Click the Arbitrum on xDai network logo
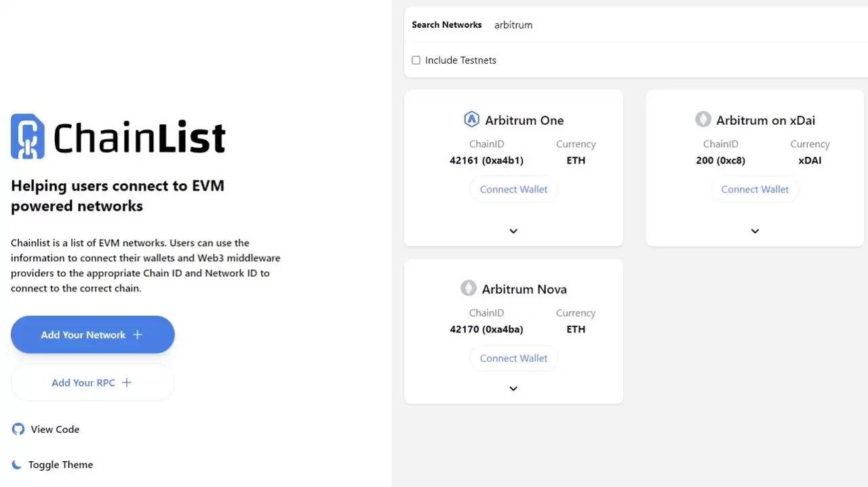This screenshot has width=868, height=487. 703,119
